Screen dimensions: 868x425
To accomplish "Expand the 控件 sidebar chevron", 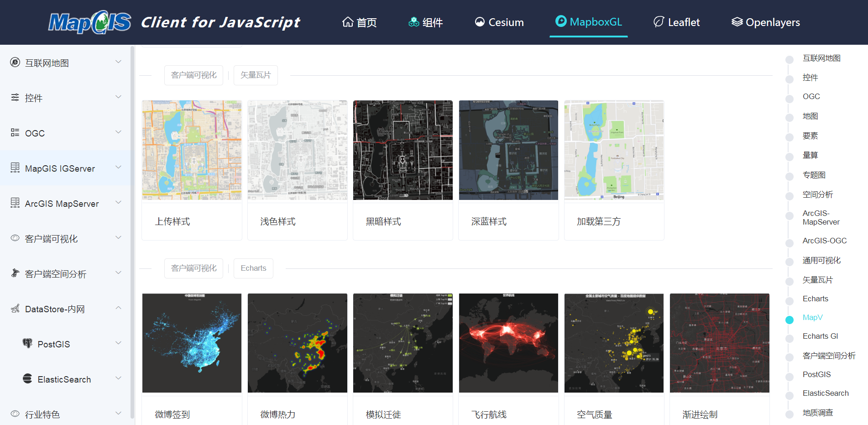I will click(x=118, y=97).
